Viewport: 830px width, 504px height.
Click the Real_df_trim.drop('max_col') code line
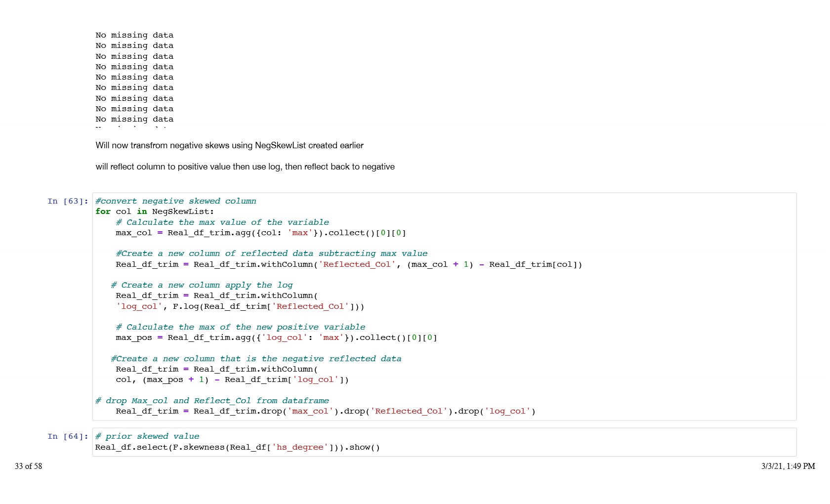point(325,411)
